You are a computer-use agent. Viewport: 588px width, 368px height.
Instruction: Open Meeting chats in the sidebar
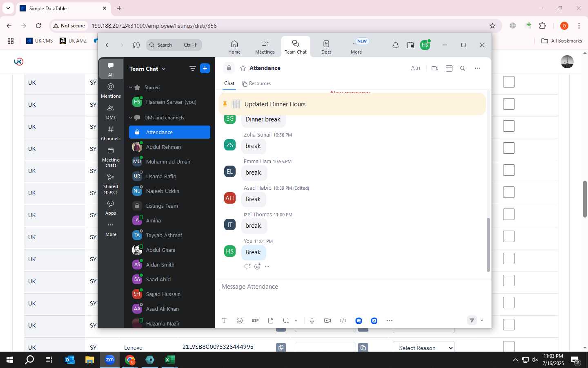coord(111,157)
